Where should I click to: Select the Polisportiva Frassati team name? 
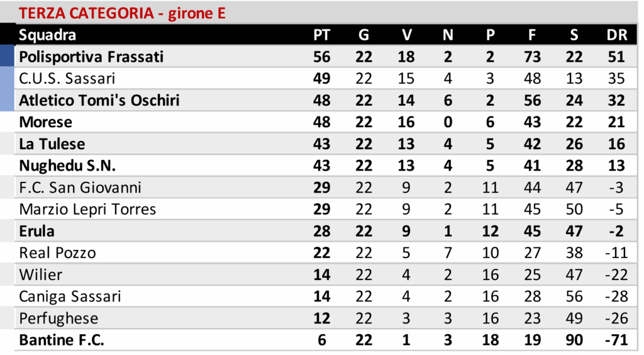click(91, 57)
